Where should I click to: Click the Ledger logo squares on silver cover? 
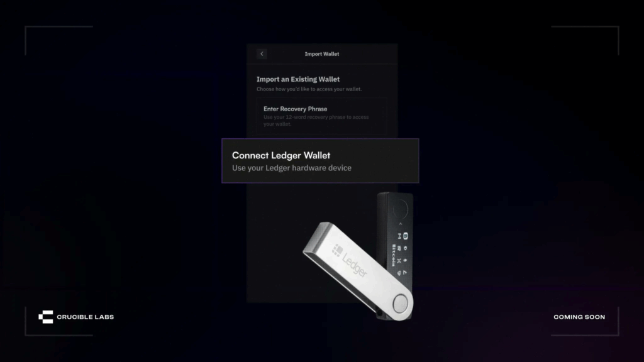tap(337, 250)
